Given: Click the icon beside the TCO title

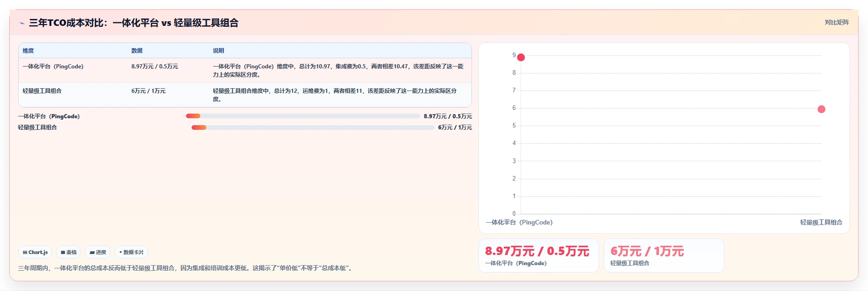Looking at the screenshot, I should tap(22, 23).
